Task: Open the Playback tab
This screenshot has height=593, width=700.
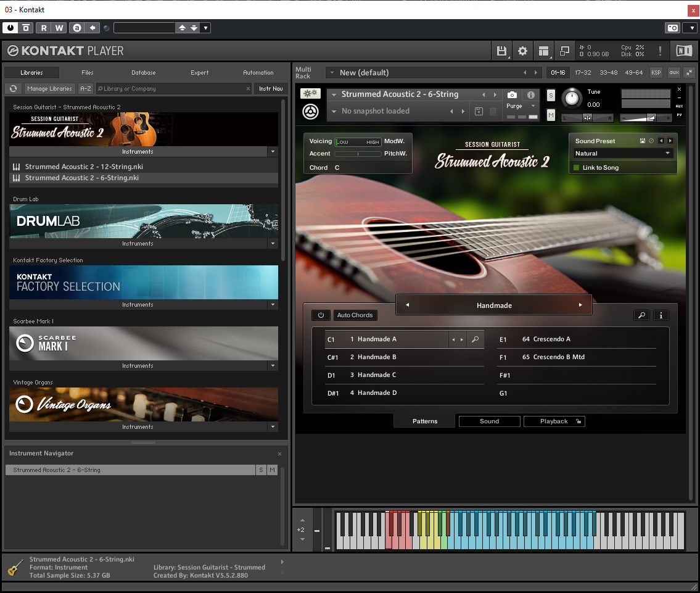Action: tap(554, 421)
